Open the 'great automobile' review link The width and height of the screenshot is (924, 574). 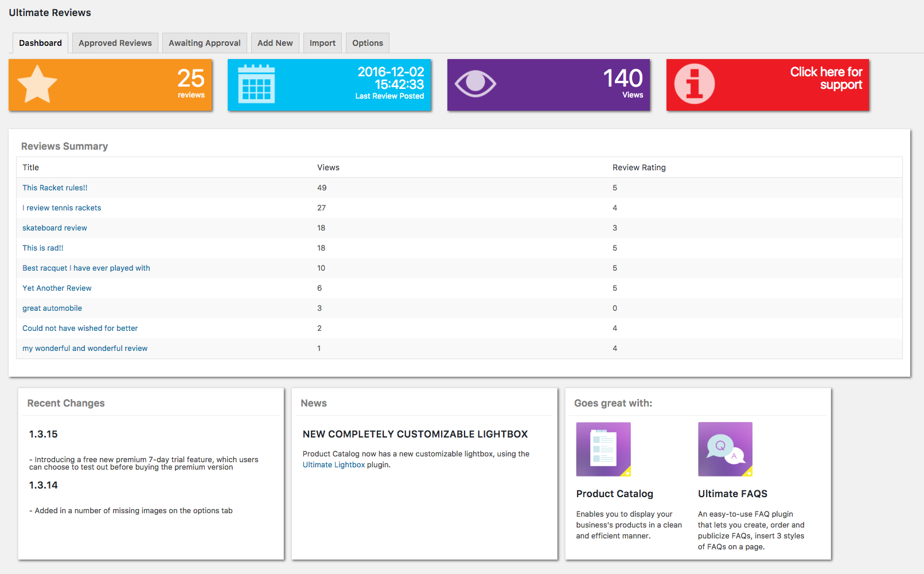[52, 309]
